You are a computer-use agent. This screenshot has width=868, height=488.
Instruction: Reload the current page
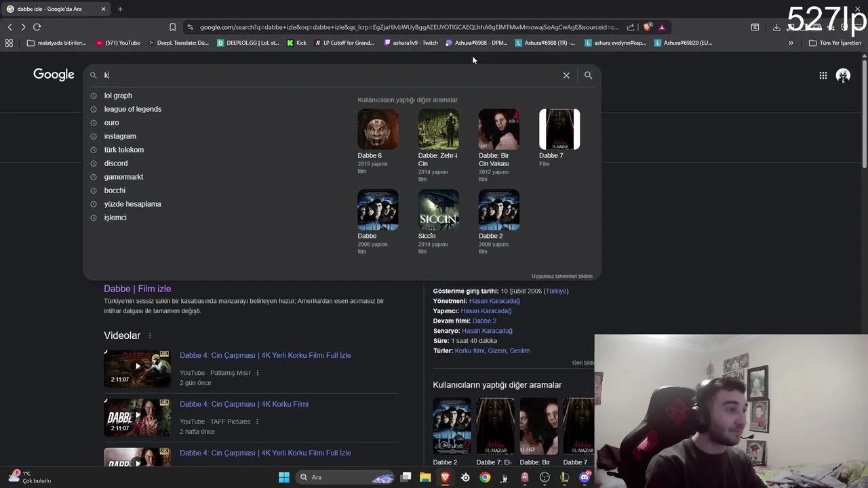pyautogui.click(x=37, y=27)
